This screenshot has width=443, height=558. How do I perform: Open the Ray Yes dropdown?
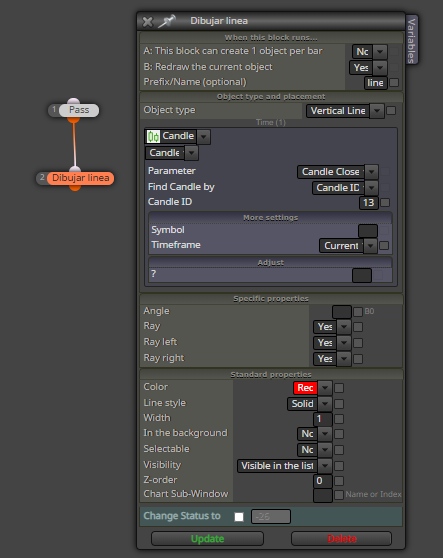pyautogui.click(x=332, y=327)
